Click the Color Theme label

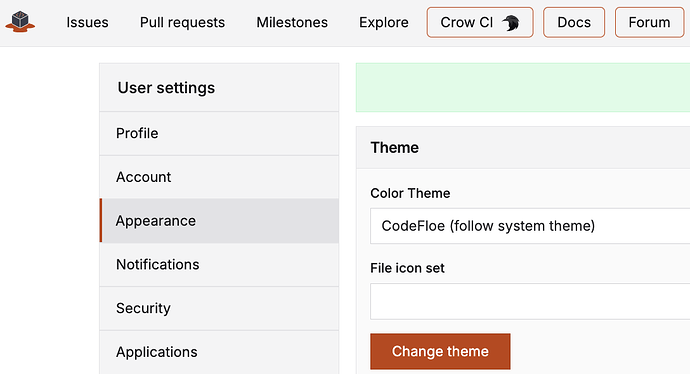tap(410, 193)
